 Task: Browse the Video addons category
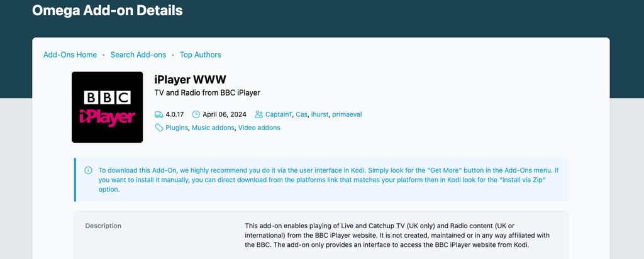259,128
